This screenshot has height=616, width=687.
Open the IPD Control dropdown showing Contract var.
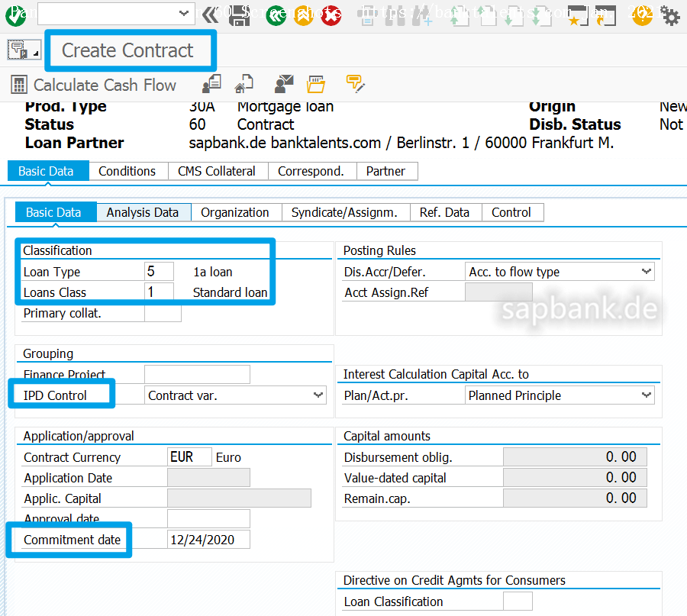point(318,395)
